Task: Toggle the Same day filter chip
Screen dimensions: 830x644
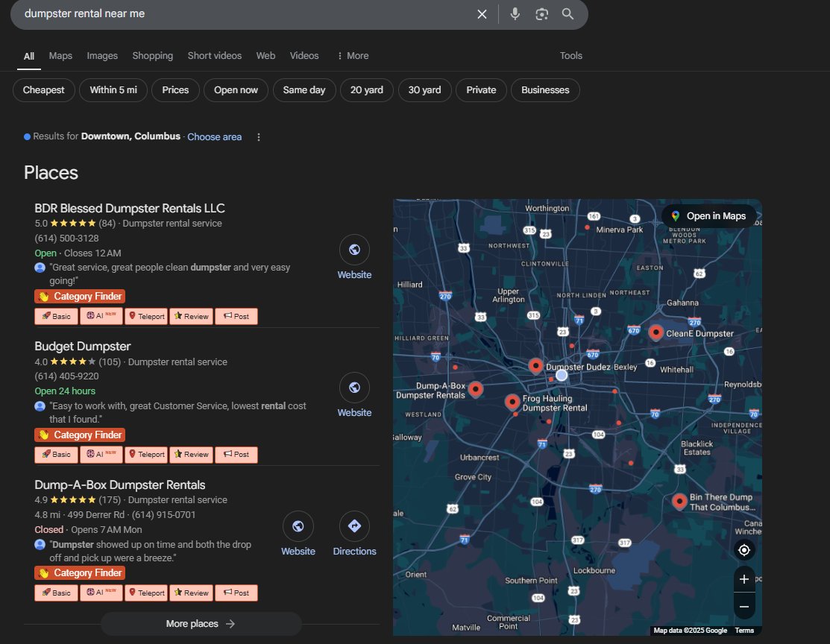Action: click(x=304, y=90)
